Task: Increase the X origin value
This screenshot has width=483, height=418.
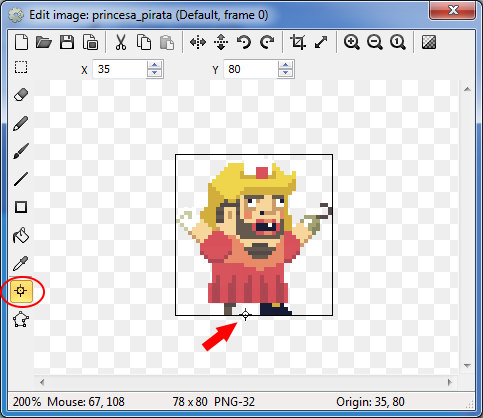Action: [x=154, y=65]
